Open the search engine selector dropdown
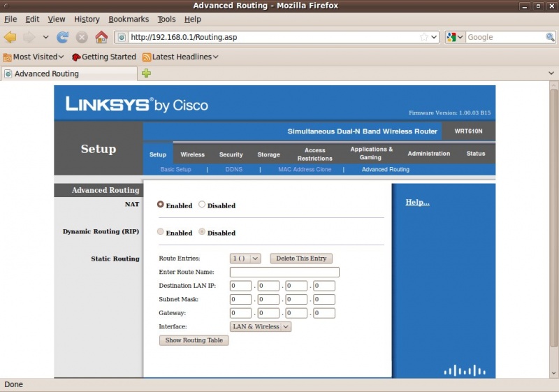The height and width of the screenshot is (392, 559). point(455,37)
